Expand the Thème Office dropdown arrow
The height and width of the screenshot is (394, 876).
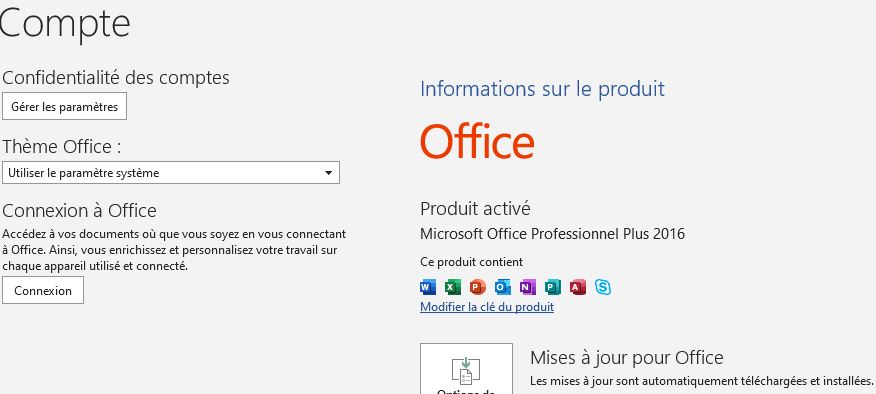(x=328, y=173)
